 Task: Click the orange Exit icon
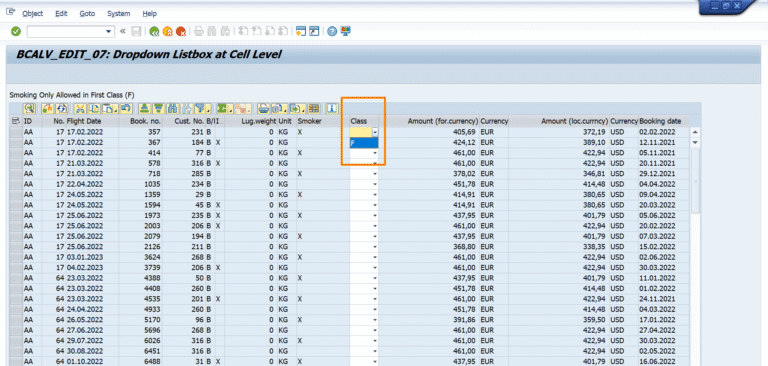point(168,31)
